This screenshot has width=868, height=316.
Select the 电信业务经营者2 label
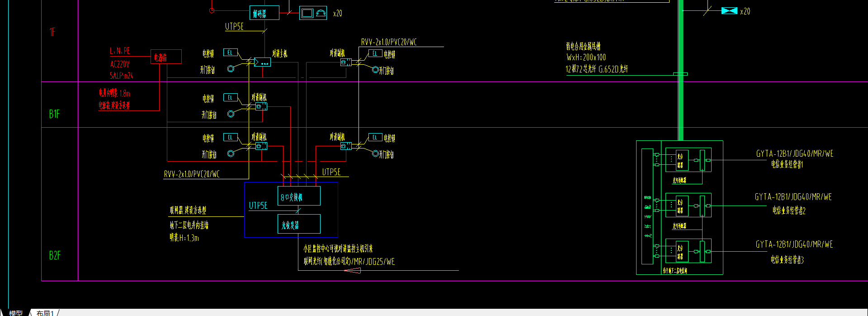click(x=789, y=211)
